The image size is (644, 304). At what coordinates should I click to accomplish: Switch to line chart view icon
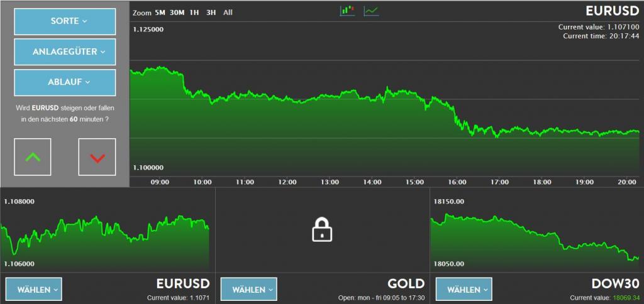[x=371, y=11]
